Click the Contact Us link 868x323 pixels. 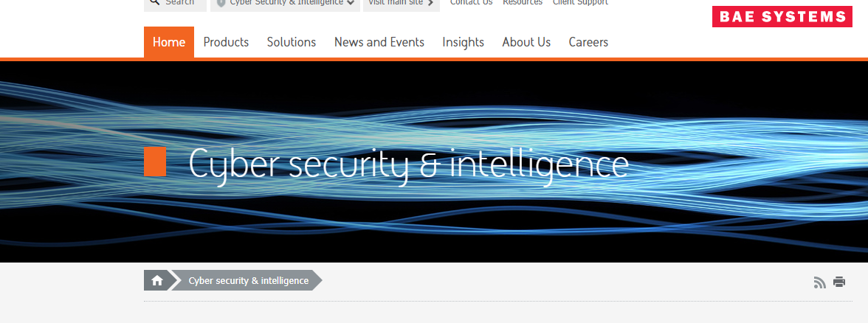click(471, 3)
